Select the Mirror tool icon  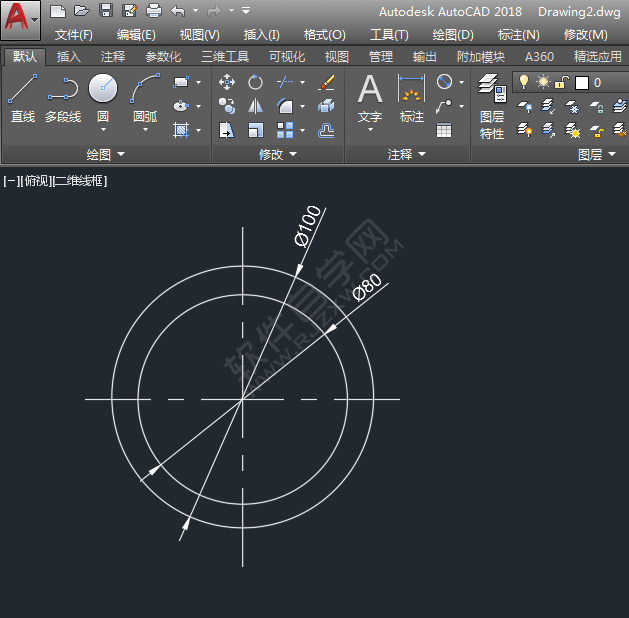point(256,105)
